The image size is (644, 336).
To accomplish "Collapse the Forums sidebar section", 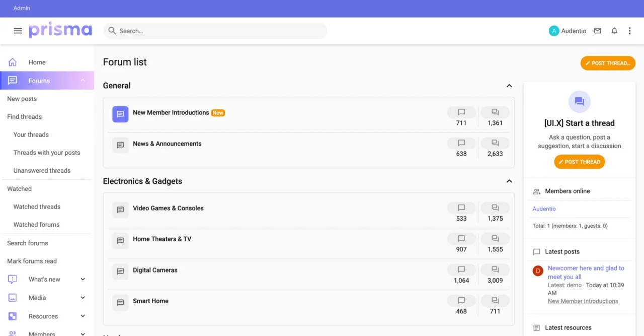I will (83, 81).
